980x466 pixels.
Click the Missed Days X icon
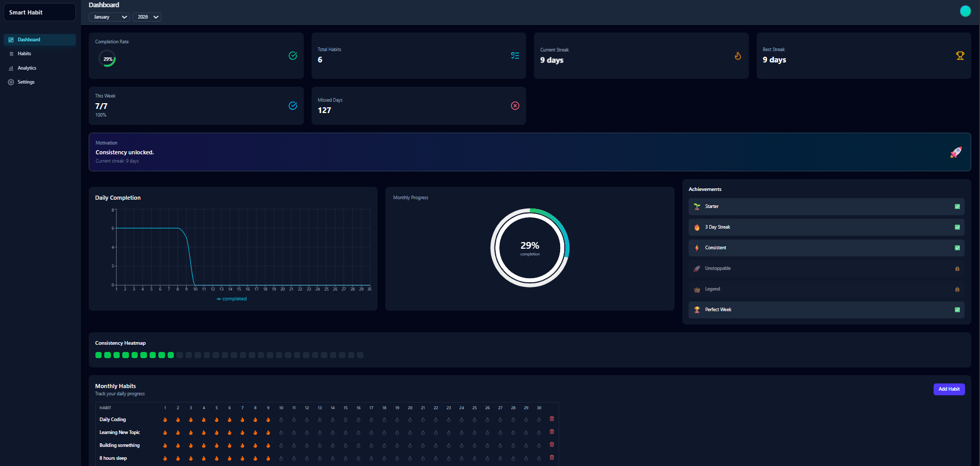coord(515,106)
